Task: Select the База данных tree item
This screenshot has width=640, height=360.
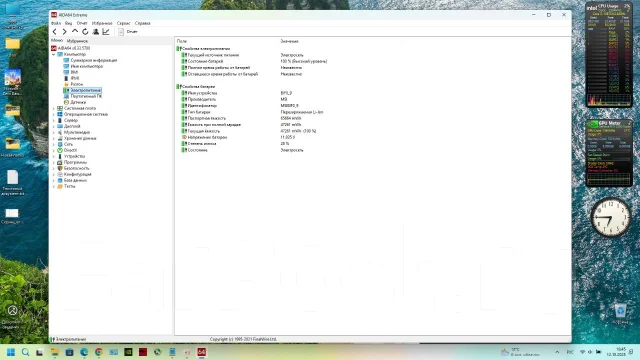Action: [75, 180]
